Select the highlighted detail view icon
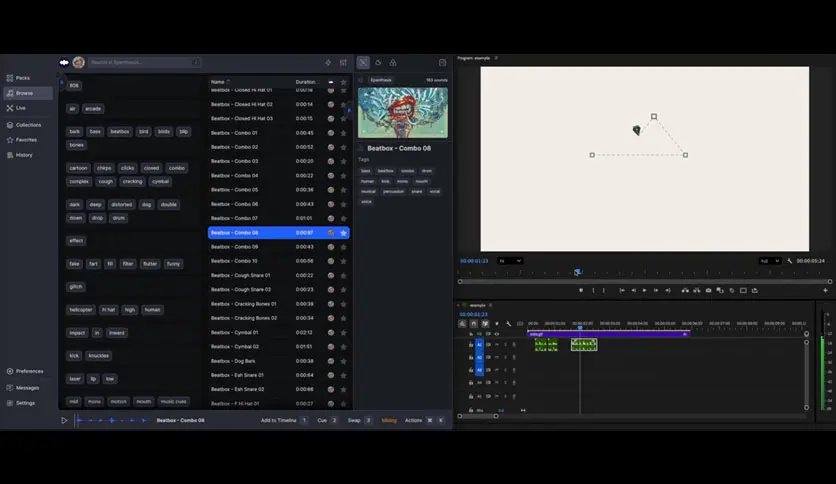The height and width of the screenshot is (484, 836). coord(363,62)
